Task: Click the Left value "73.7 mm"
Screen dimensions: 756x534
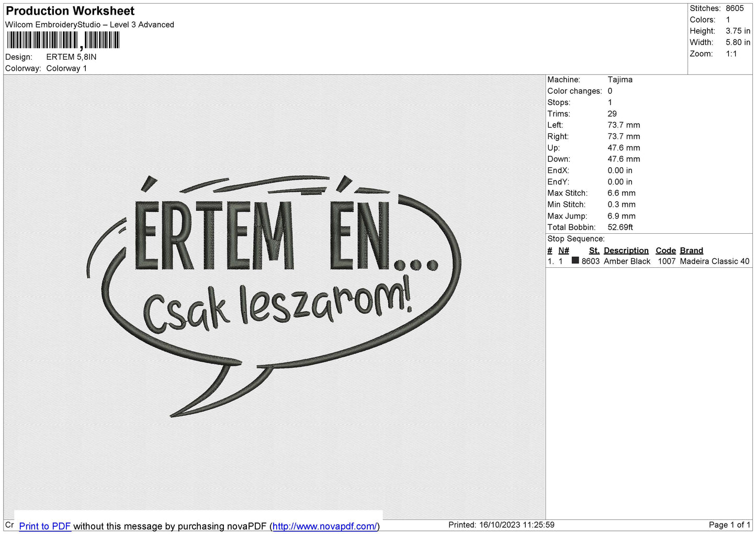Action: (624, 125)
